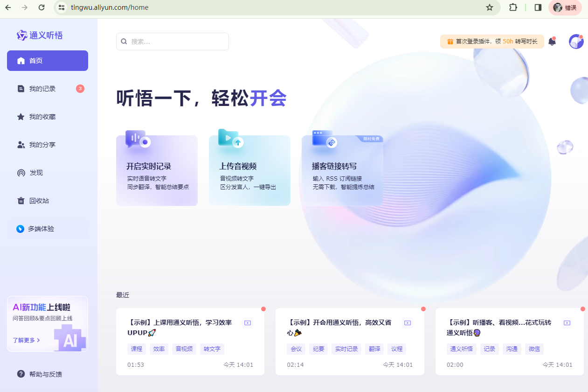Click the 课程 tag
The width and height of the screenshot is (588, 392).
[x=137, y=349]
